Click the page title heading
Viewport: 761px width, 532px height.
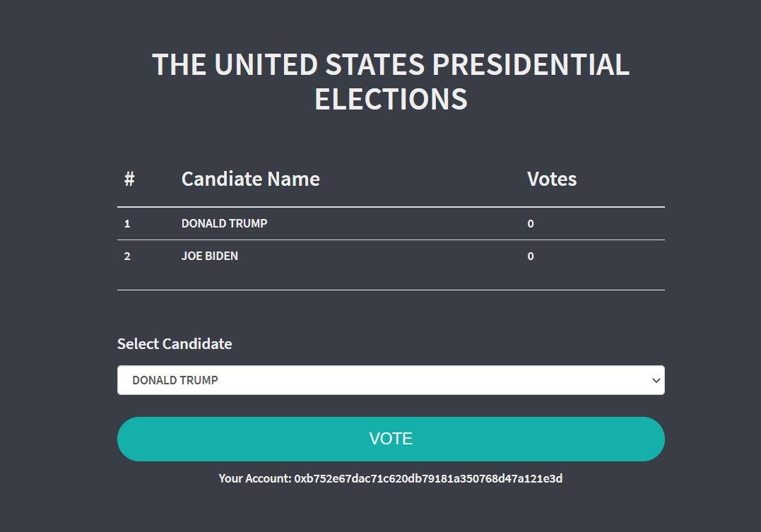click(391, 81)
